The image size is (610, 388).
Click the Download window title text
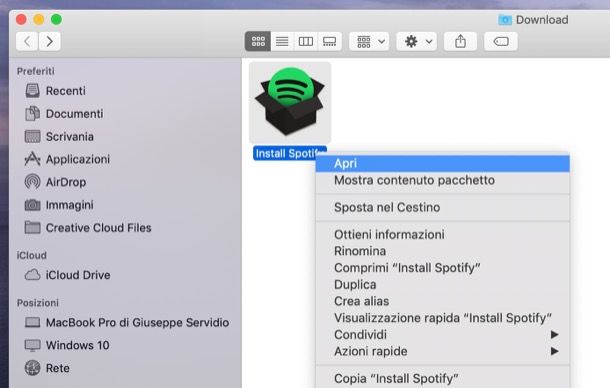pos(542,20)
